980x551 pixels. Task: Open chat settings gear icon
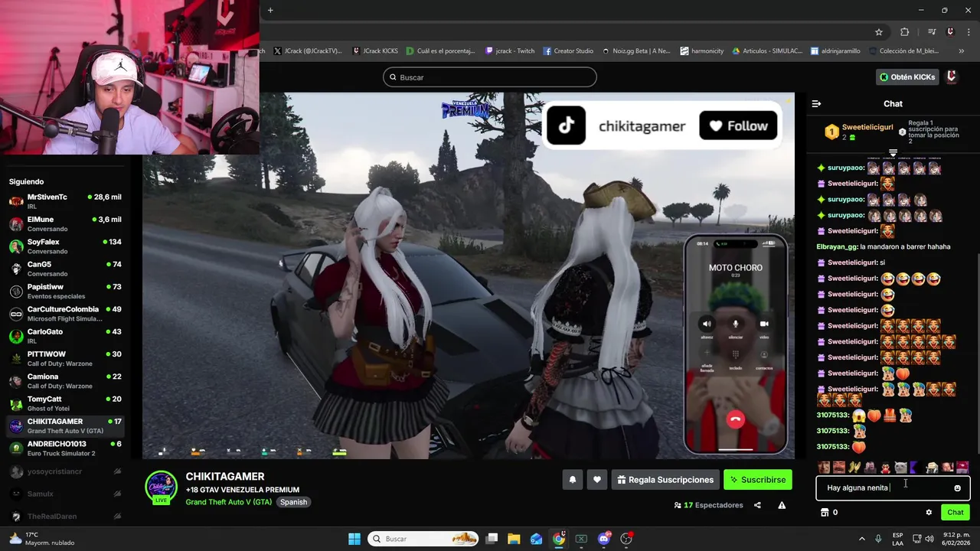pyautogui.click(x=929, y=513)
